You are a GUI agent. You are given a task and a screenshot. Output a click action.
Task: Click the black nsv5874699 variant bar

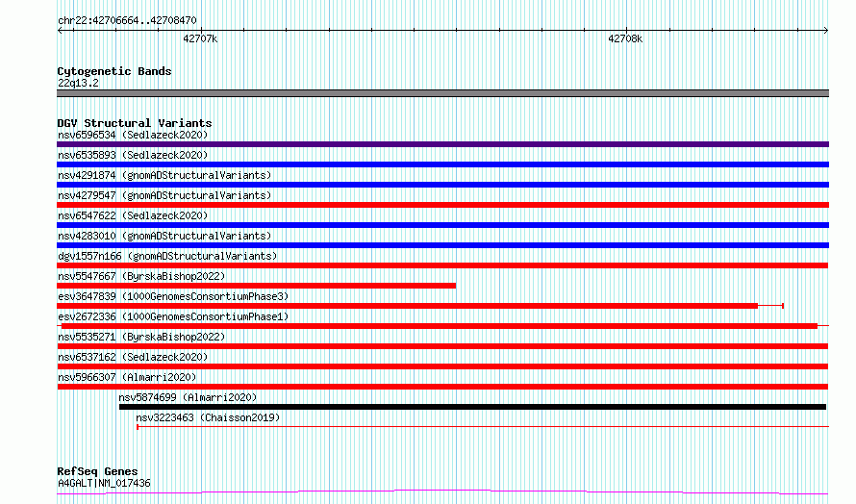(x=473, y=407)
